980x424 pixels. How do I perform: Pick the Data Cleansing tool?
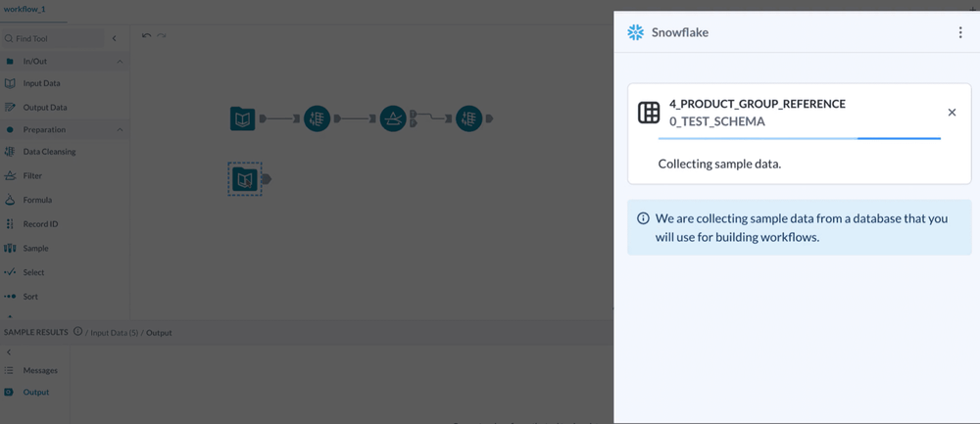(x=49, y=152)
